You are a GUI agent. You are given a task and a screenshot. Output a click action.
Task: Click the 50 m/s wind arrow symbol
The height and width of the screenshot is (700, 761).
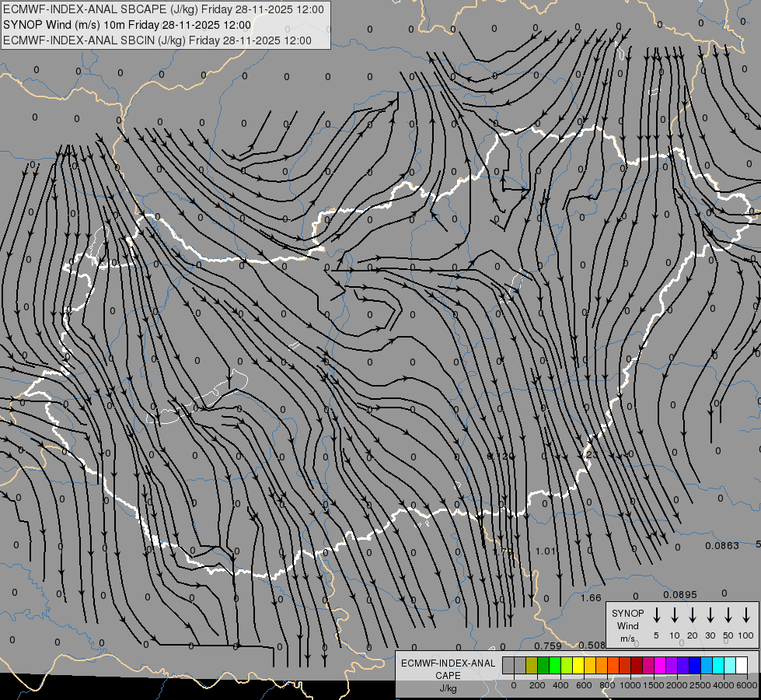point(728,615)
